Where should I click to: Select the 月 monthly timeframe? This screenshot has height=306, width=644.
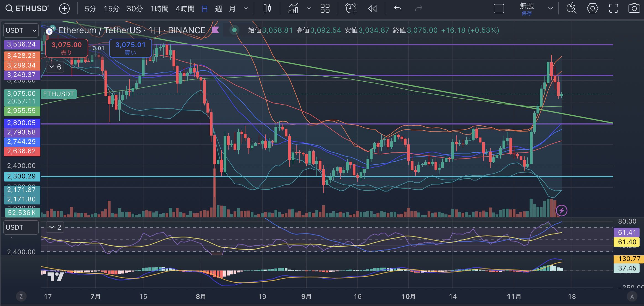(x=232, y=9)
